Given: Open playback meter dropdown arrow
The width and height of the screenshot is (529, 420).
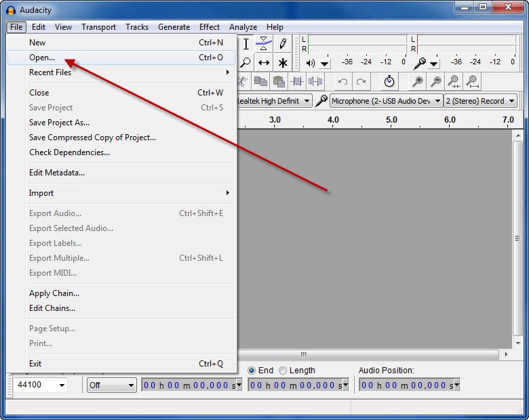Looking at the screenshot, I should tap(325, 64).
